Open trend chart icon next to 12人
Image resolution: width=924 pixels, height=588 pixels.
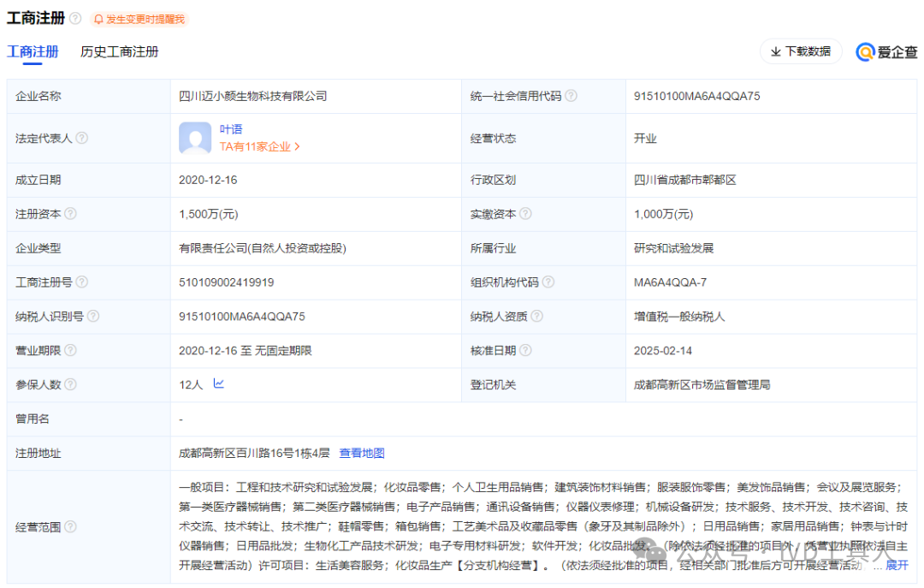tap(219, 383)
